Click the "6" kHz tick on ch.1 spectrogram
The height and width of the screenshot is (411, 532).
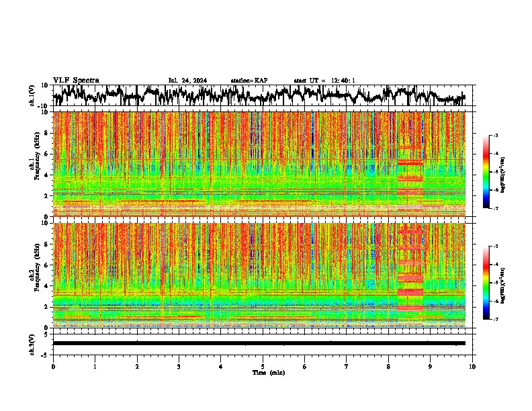pyautogui.click(x=47, y=154)
